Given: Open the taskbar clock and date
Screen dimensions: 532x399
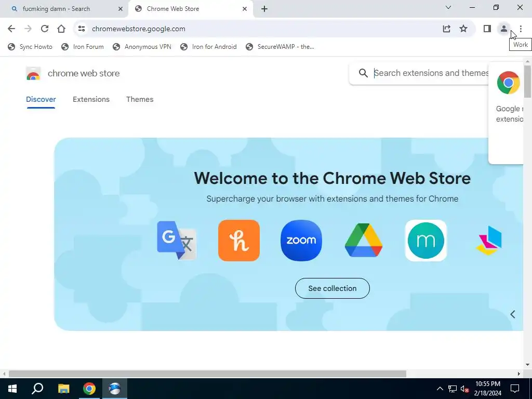Looking at the screenshot, I should click(x=487, y=389).
